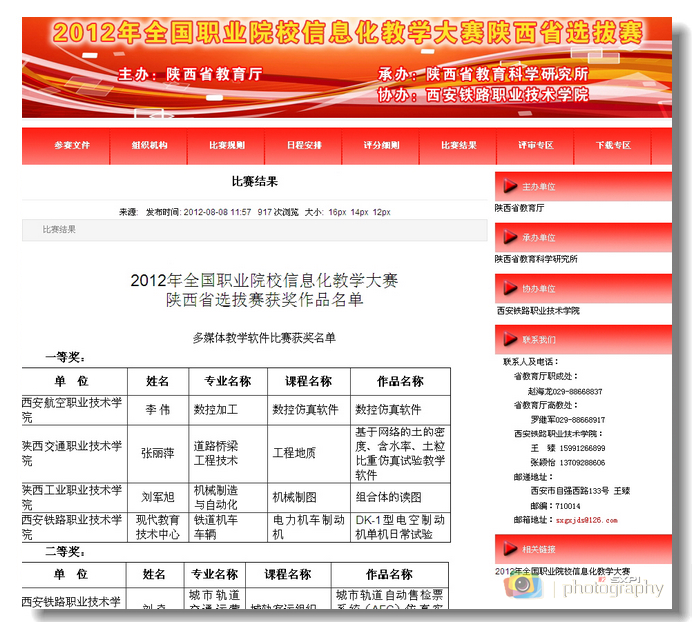Viewport: 692px width, 622px height.
Task: Open the 参赛文件 navigation menu item
Action: (72, 146)
